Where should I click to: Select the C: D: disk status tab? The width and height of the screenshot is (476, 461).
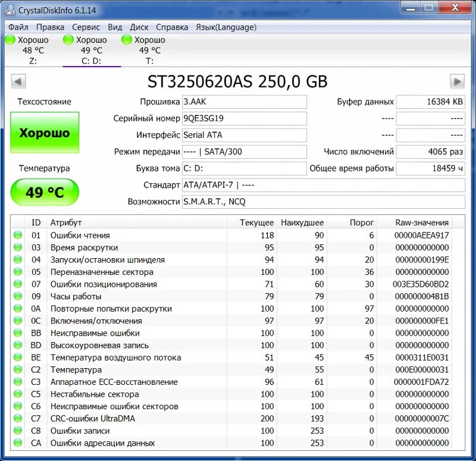coord(92,51)
